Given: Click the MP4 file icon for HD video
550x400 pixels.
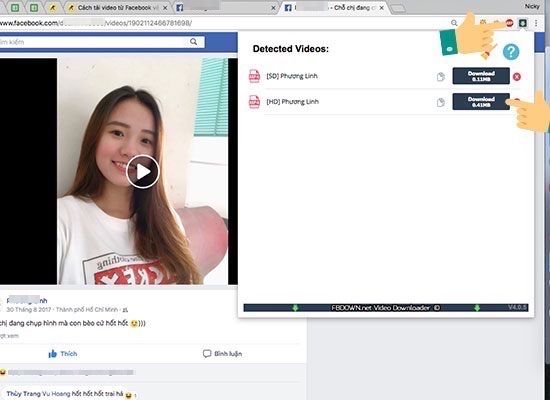Looking at the screenshot, I should 254,102.
